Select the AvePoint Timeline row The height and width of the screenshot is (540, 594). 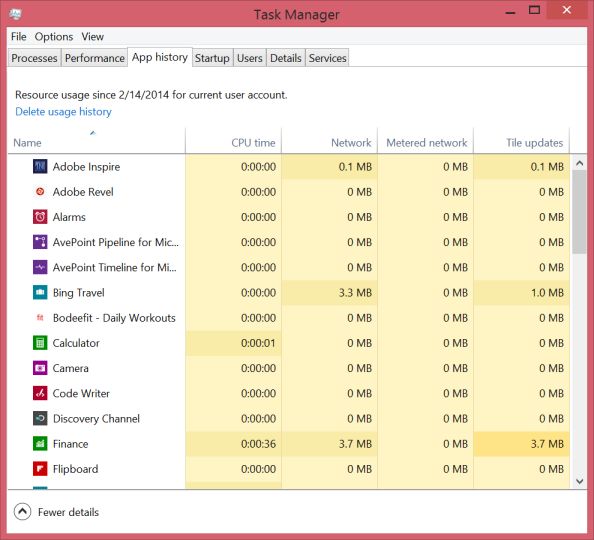tap(289, 267)
